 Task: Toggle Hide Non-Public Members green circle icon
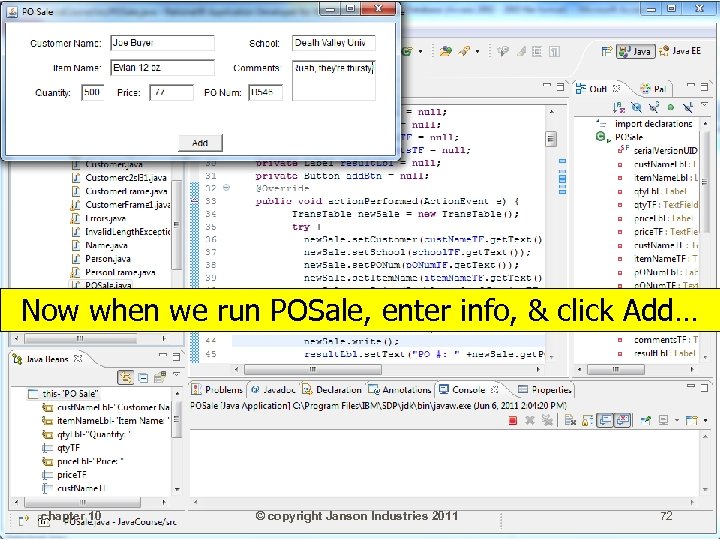pos(670,107)
